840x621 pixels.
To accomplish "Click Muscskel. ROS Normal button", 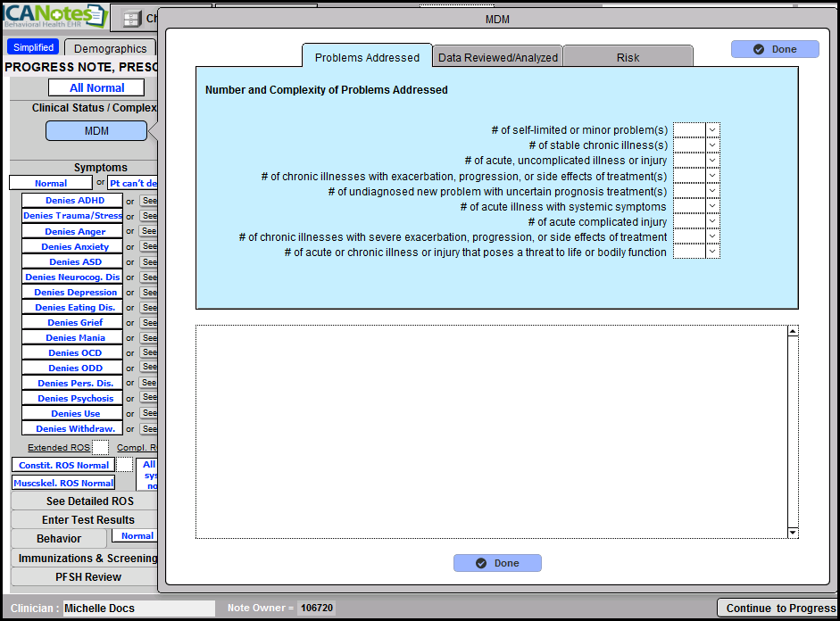I will pos(63,483).
